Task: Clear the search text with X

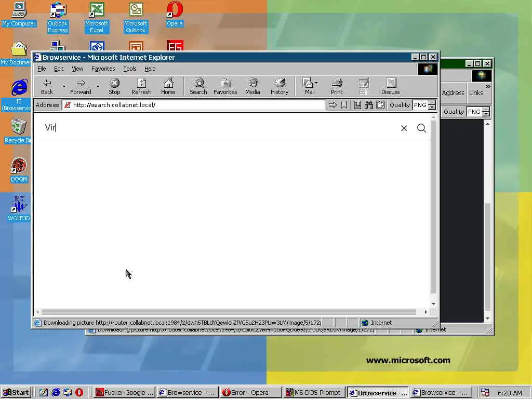Action: point(404,128)
